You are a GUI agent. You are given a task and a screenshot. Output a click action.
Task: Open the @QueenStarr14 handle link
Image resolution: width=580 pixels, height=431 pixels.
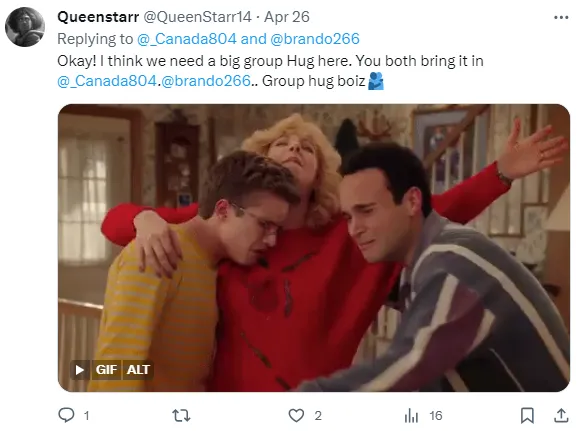(x=197, y=17)
